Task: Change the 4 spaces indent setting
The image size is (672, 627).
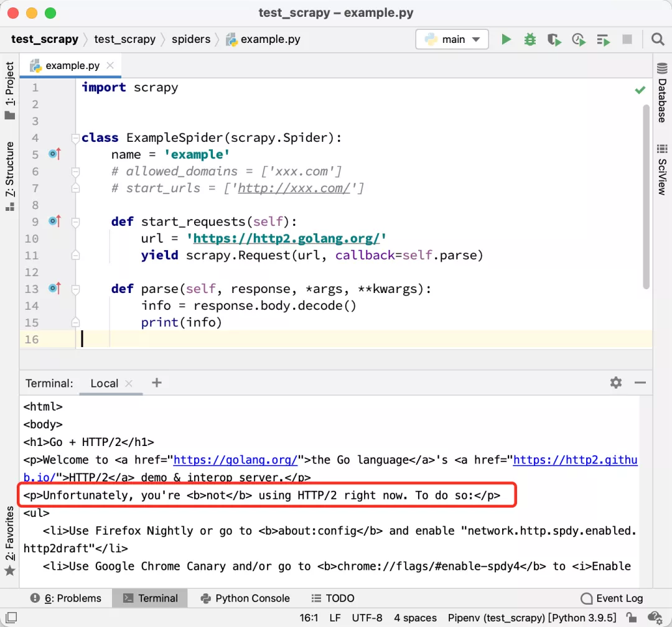Action: click(x=415, y=618)
